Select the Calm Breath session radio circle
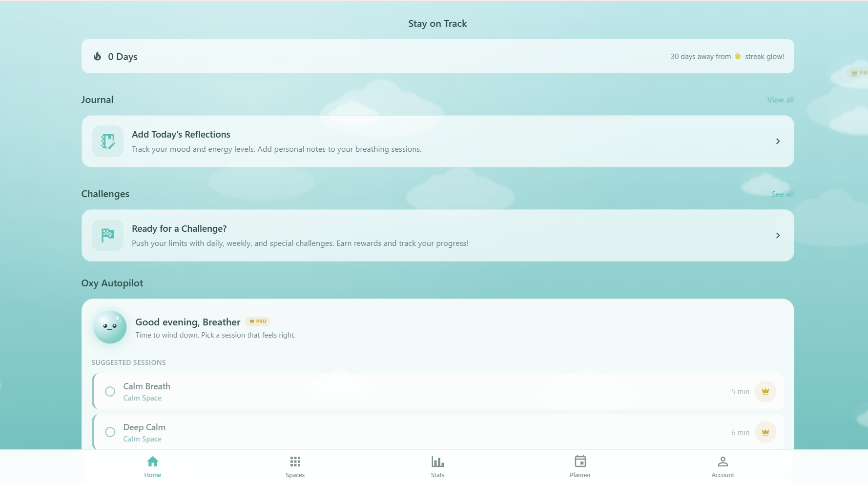 pyautogui.click(x=110, y=391)
